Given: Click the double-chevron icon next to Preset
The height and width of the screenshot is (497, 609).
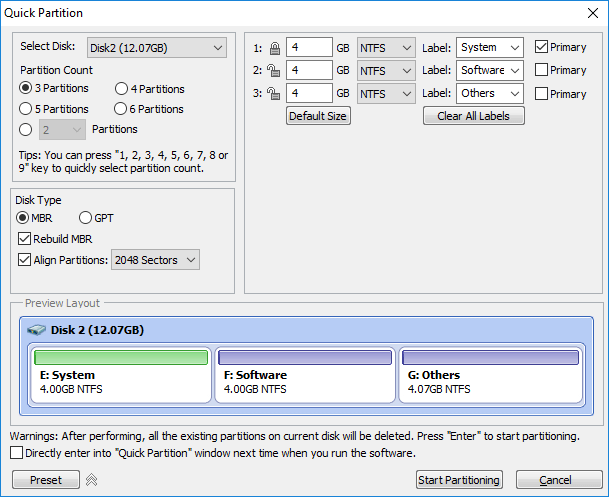Looking at the screenshot, I should pos(92,480).
